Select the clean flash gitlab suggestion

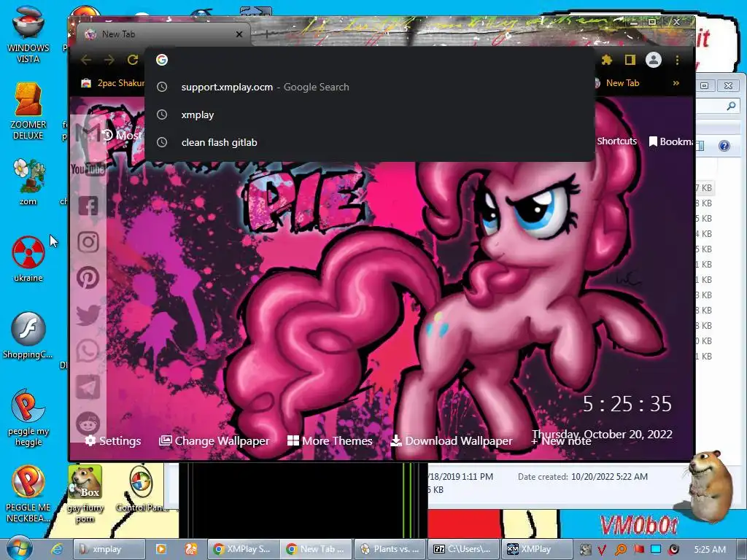coord(370,142)
